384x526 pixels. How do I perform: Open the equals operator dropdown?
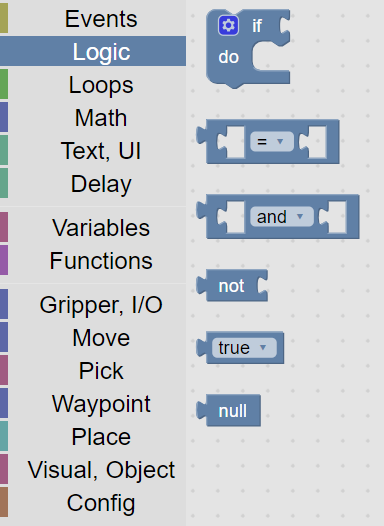click(x=272, y=142)
